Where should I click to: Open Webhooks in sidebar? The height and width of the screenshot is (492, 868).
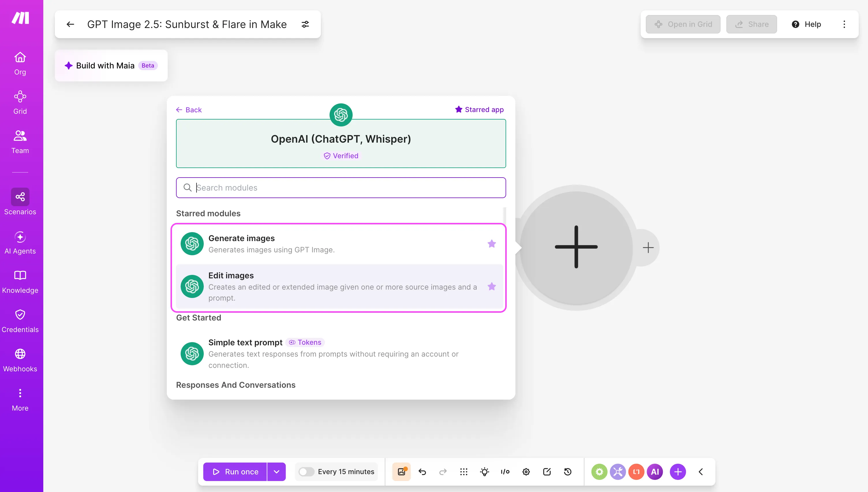(x=20, y=361)
